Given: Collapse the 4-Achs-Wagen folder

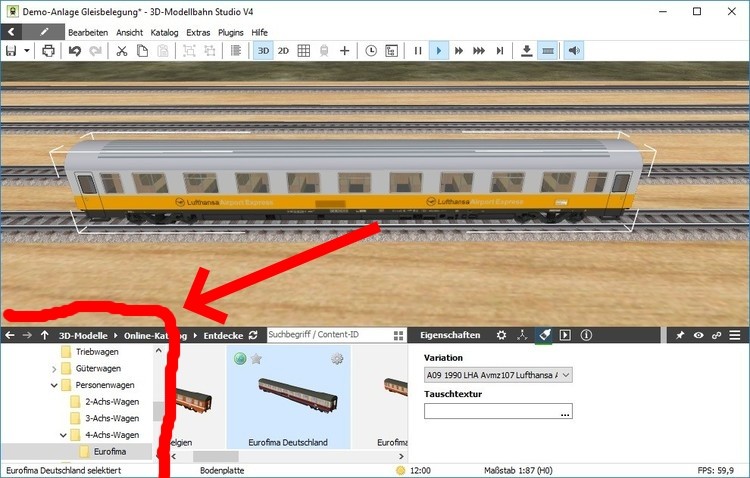Looking at the screenshot, I should pyautogui.click(x=63, y=435).
